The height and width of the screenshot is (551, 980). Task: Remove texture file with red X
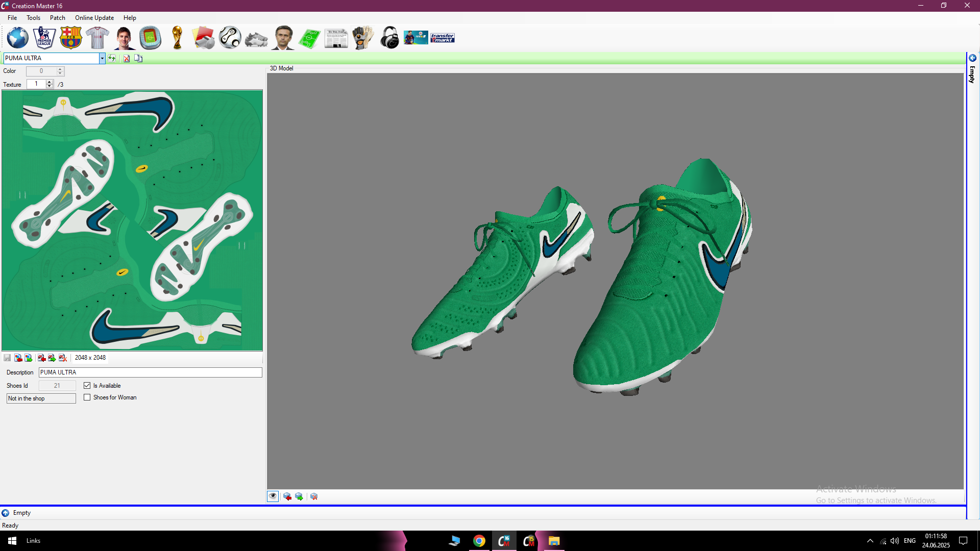pyautogui.click(x=63, y=358)
